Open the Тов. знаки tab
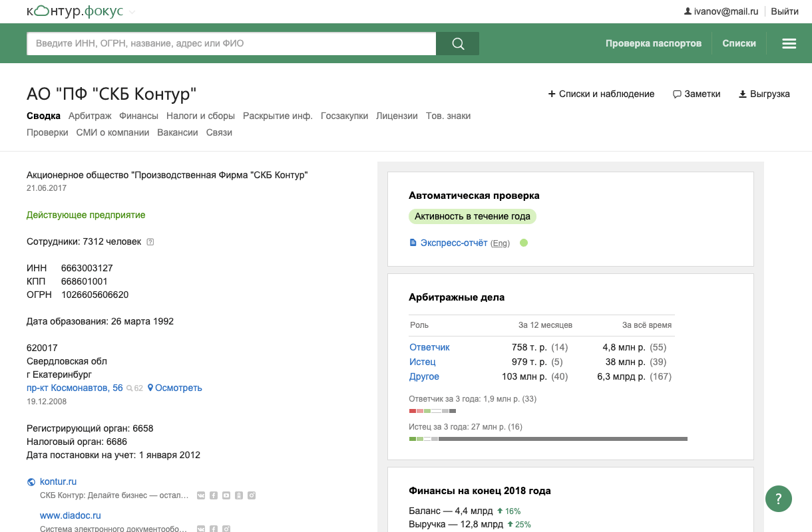812x532 pixels. 448,116
